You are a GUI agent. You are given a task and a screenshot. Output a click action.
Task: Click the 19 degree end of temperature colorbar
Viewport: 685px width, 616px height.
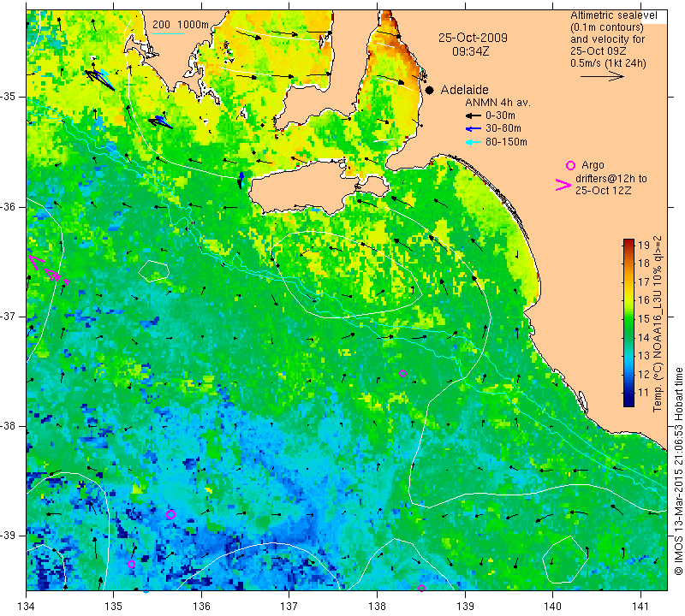(628, 241)
